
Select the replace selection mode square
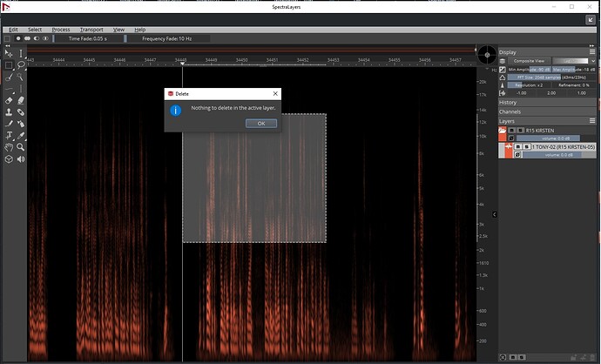tap(7, 38)
